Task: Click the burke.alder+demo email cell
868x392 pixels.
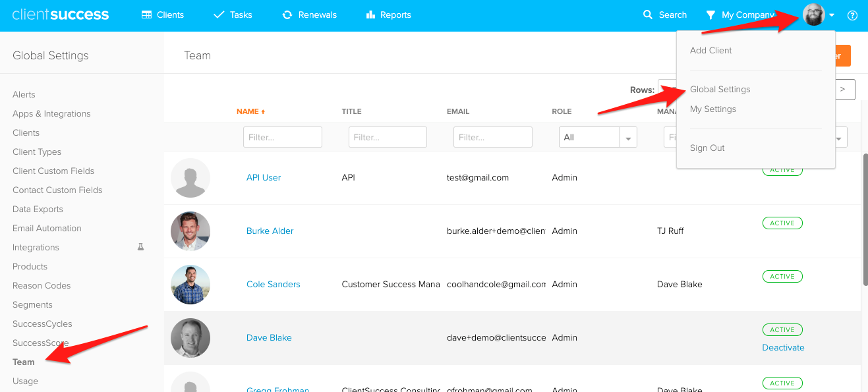Action: coord(496,231)
